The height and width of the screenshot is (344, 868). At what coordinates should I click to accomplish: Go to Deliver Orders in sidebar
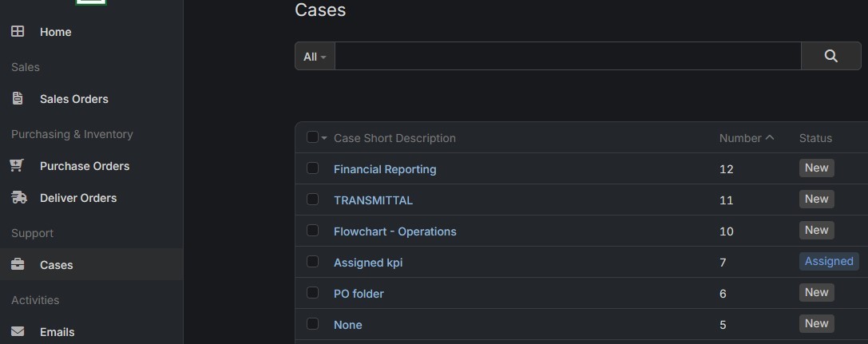[x=78, y=198]
